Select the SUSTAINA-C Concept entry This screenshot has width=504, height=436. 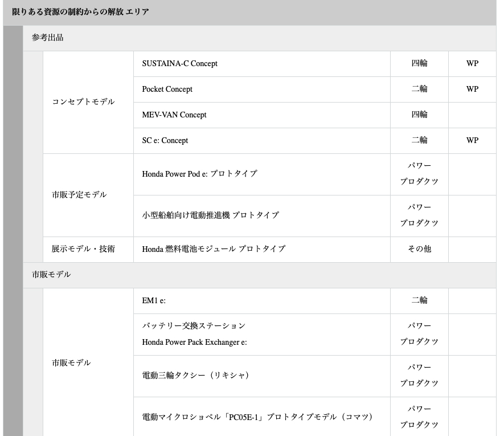coord(179,64)
